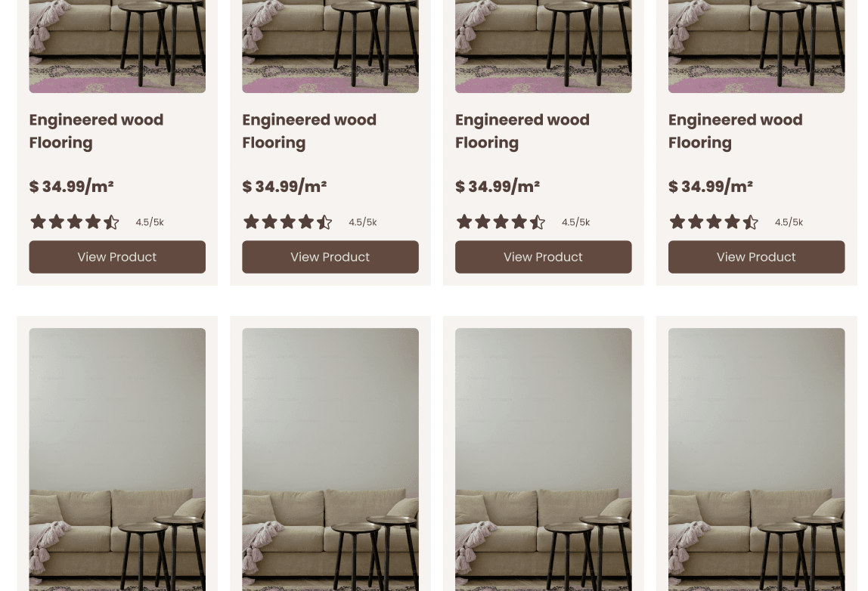
Task: Open the Engineered wood Flooring title in the first card
Action: [x=96, y=131]
